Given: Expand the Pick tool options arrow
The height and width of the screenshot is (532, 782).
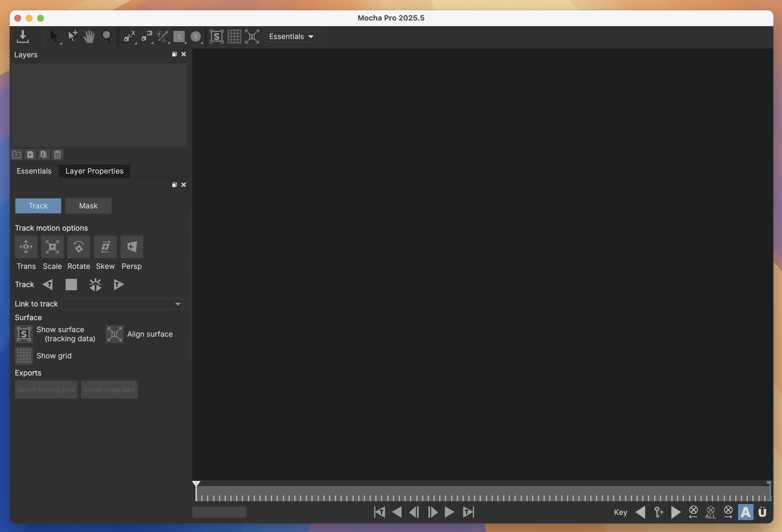Looking at the screenshot, I should click(x=61, y=43).
